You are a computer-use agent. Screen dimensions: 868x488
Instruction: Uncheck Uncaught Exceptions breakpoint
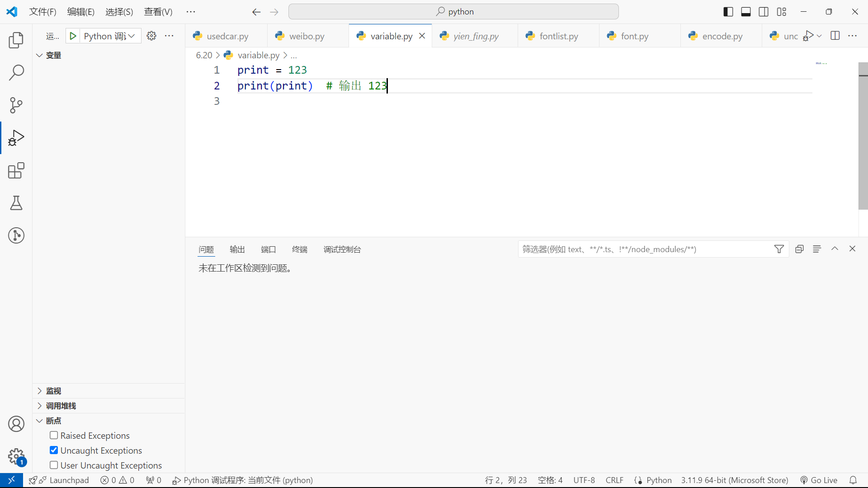(54, 450)
